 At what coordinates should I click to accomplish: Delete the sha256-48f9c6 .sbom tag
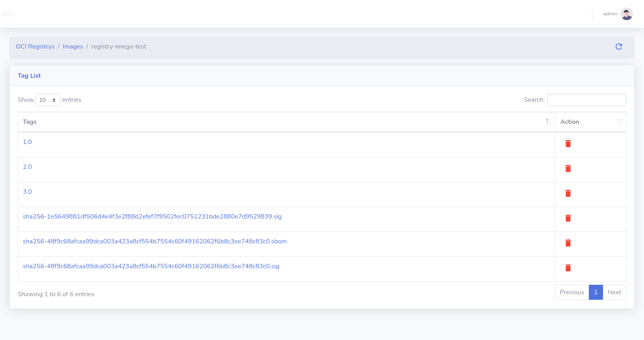[568, 243]
